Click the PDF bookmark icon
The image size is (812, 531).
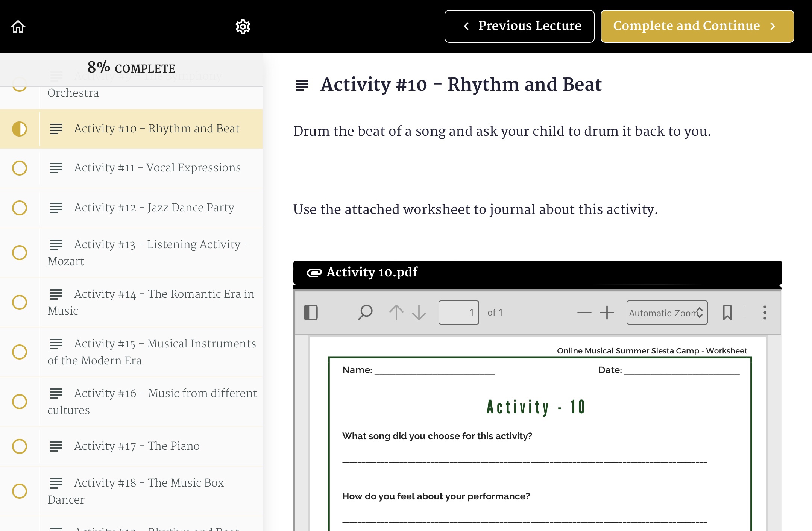point(727,313)
